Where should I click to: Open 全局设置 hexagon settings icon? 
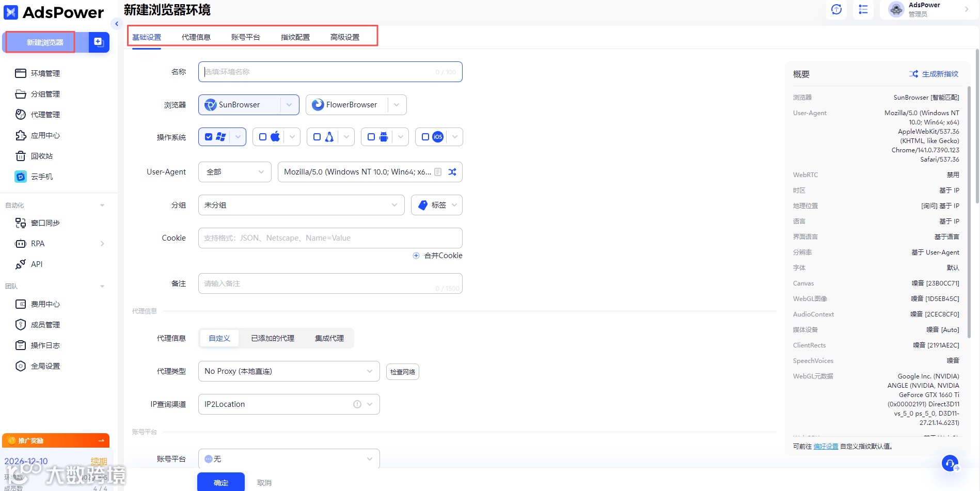(x=21, y=366)
